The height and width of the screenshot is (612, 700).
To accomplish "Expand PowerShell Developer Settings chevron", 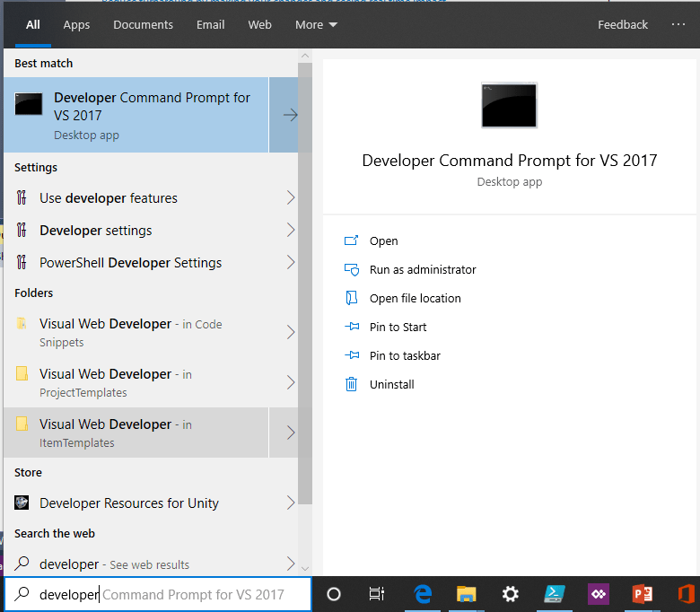I will point(291,262).
